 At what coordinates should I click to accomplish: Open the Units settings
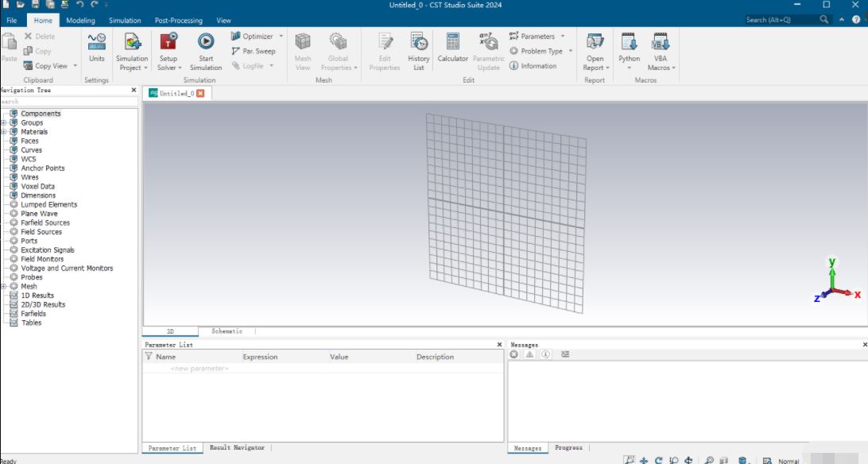click(96, 49)
